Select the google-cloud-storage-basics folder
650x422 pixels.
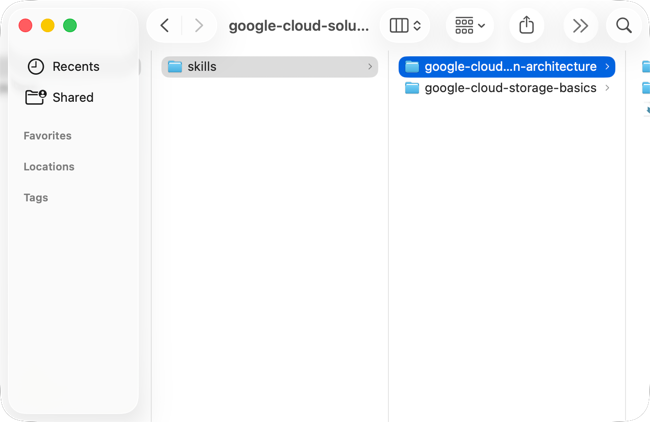coord(507,88)
